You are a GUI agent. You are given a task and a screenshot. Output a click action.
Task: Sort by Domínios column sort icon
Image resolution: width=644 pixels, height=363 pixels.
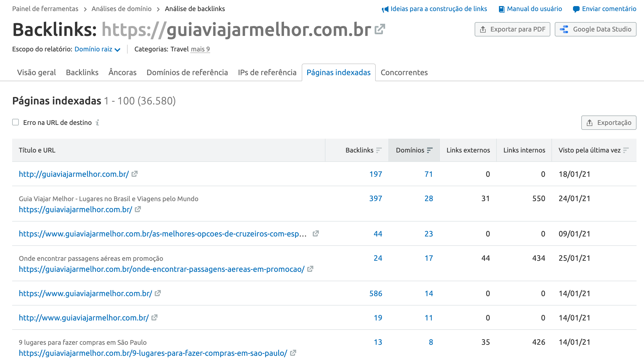[430, 150]
